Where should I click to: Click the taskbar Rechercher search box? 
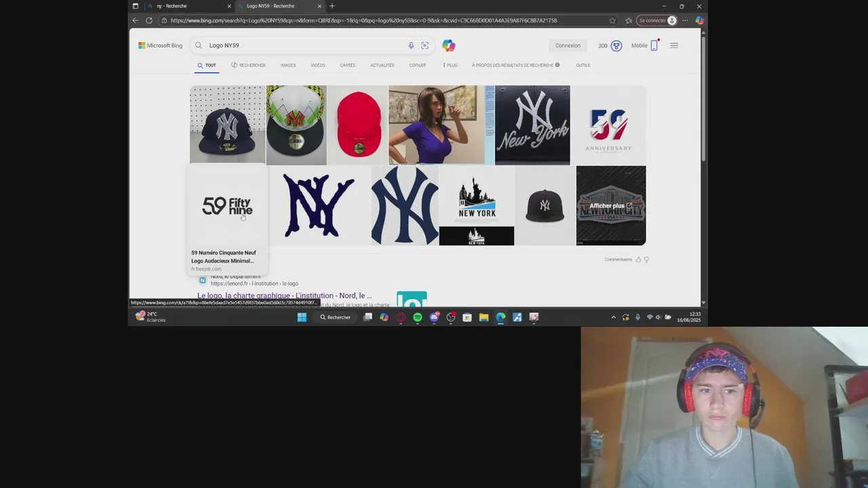tap(335, 317)
